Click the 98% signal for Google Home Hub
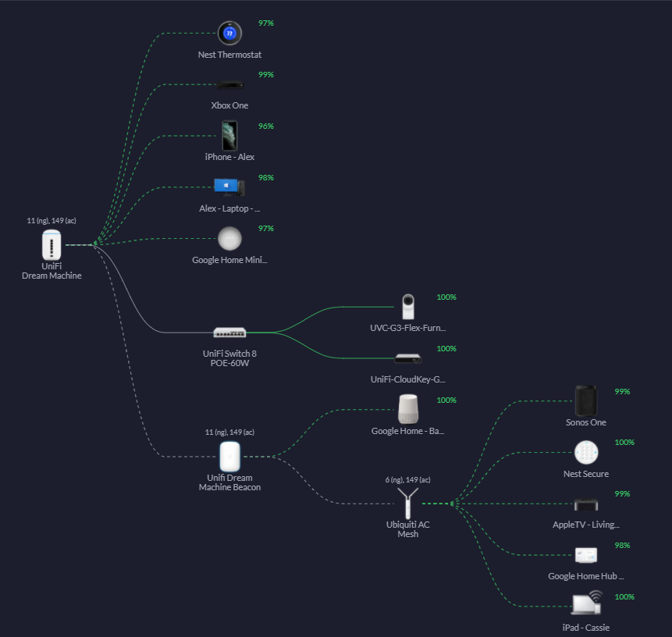 tap(622, 545)
